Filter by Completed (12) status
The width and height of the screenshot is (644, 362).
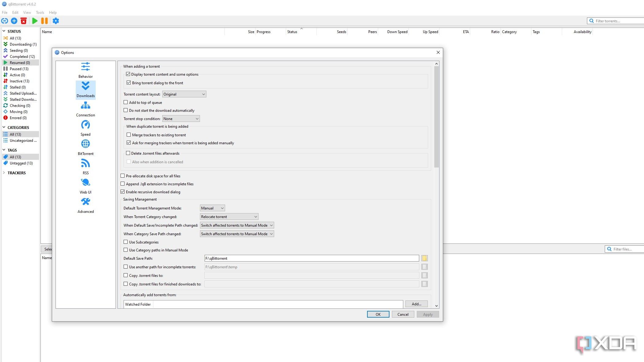click(20, 56)
